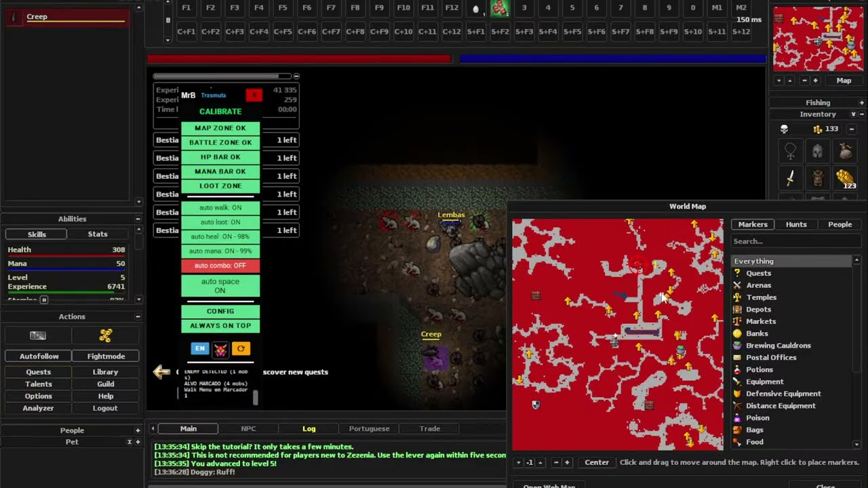This screenshot has width=868, height=488.
Task: Select the helmet slot in Inventory
Action: click(818, 150)
